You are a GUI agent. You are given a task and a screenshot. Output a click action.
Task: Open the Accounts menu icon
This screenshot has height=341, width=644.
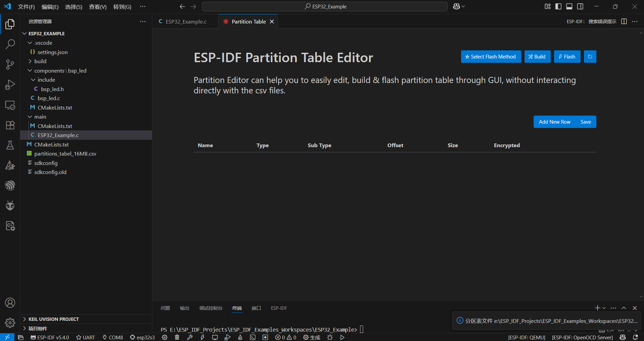click(x=10, y=303)
